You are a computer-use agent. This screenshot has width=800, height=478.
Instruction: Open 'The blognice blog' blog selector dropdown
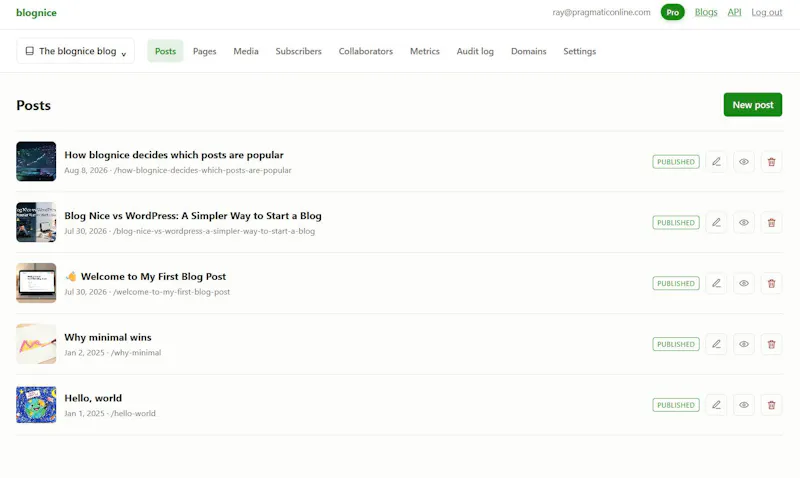(76, 51)
